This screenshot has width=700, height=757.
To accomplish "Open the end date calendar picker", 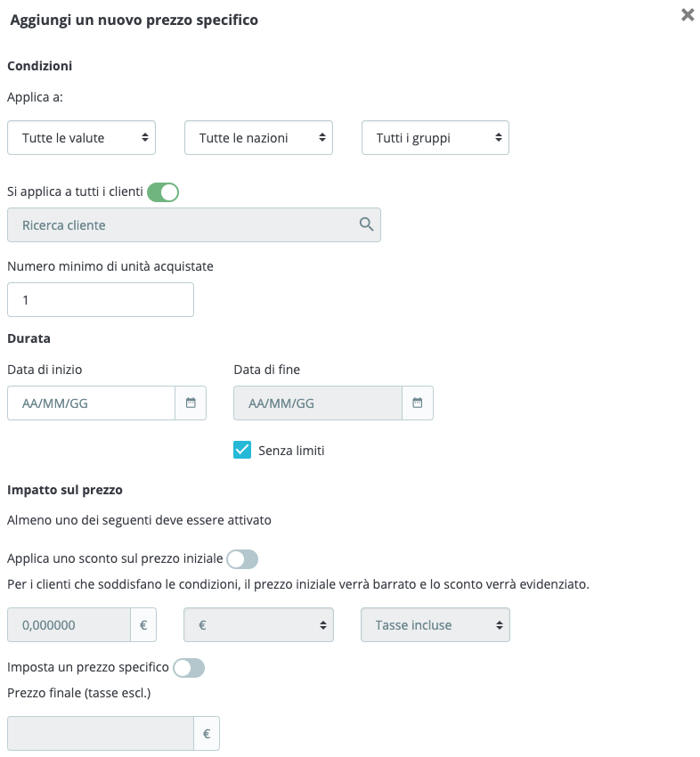I will click(x=417, y=403).
